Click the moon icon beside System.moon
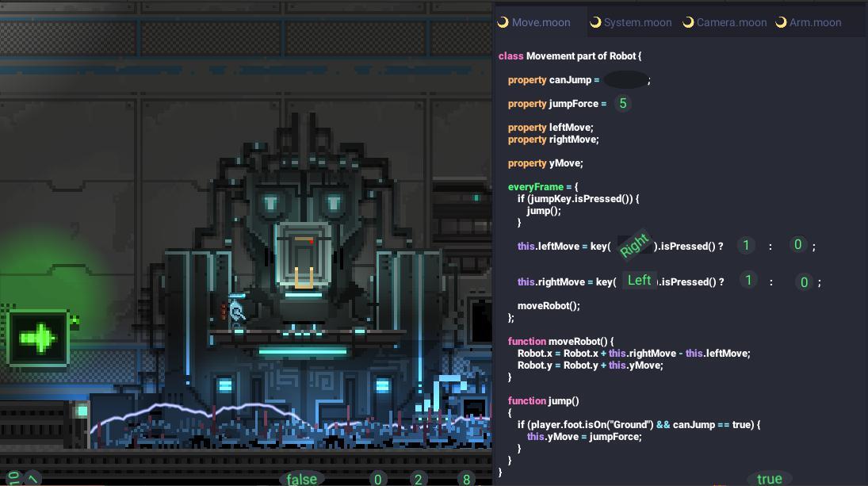Viewport: 868px width, 486px height. tap(595, 22)
